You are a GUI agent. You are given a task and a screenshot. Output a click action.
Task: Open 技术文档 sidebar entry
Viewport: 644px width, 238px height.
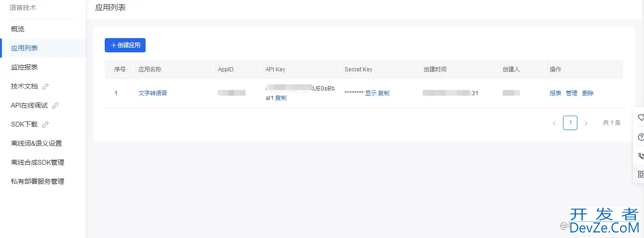pyautogui.click(x=24, y=86)
